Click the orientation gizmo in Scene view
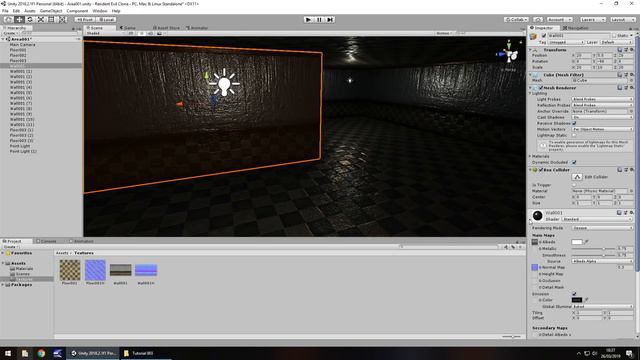The image size is (640, 360). point(509,54)
